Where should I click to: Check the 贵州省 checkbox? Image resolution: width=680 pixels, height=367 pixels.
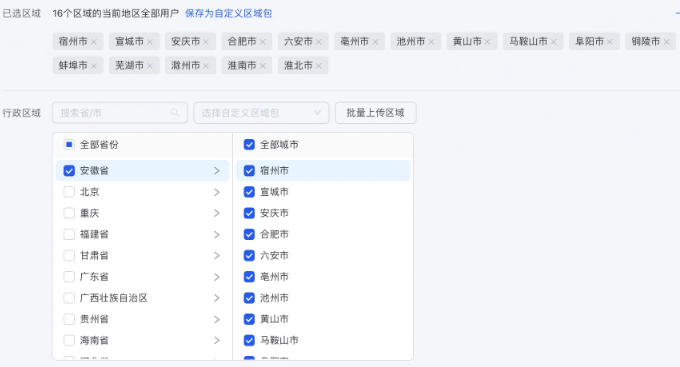tap(69, 319)
